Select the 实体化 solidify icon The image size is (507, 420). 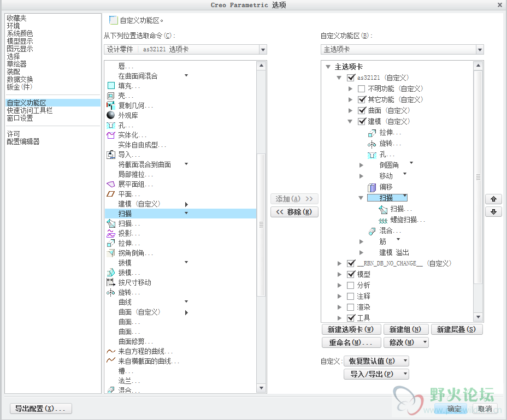pyautogui.click(x=111, y=135)
